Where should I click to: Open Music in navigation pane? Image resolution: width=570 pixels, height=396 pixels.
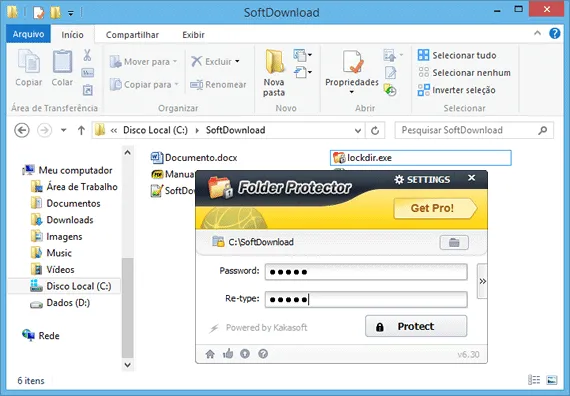click(x=51, y=253)
